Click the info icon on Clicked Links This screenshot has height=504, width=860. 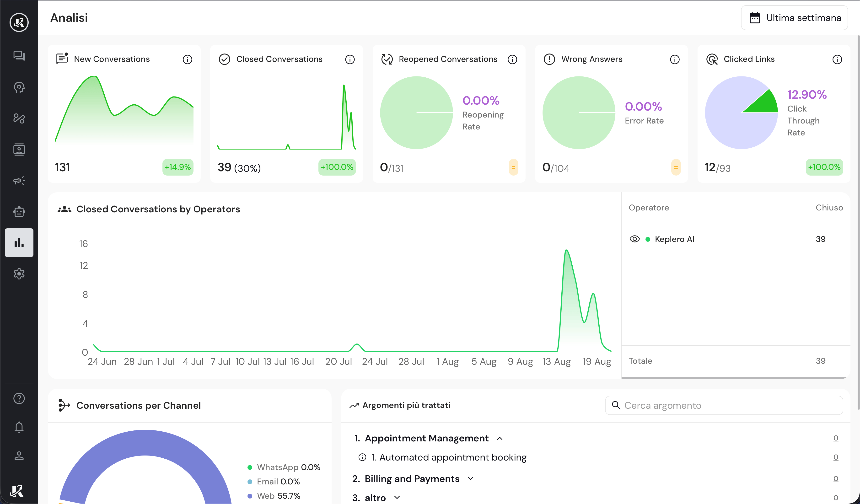pos(837,59)
